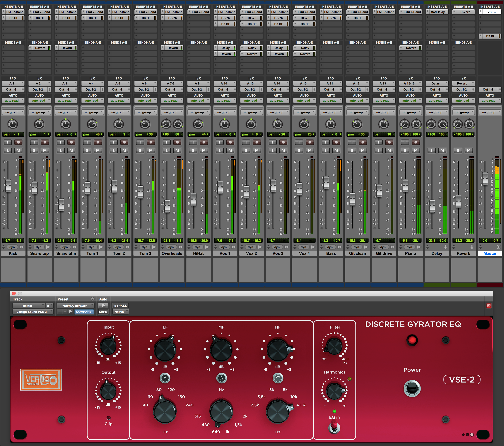Open Kick automation mode auto read menu
Image resolution: width=504 pixels, height=446 pixels.
[13, 101]
